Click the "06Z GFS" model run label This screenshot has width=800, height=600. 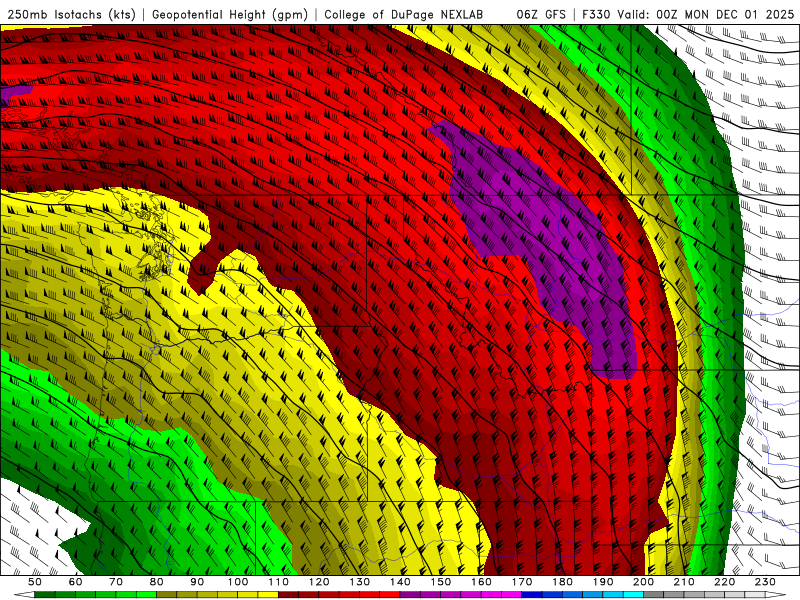pos(541,15)
